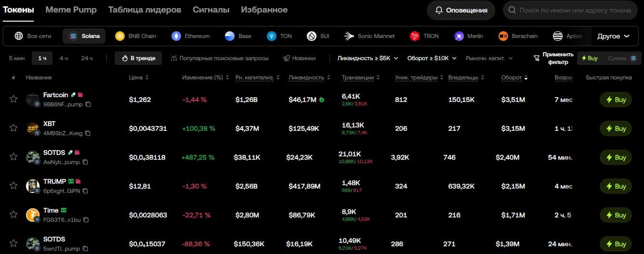
Task: Click the XBT token logo
Action: click(x=32, y=128)
